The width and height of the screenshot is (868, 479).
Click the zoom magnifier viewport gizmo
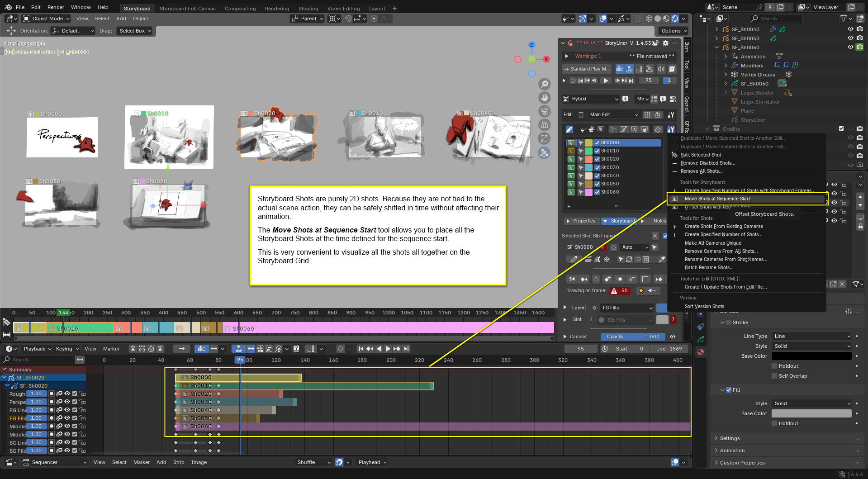click(x=545, y=84)
